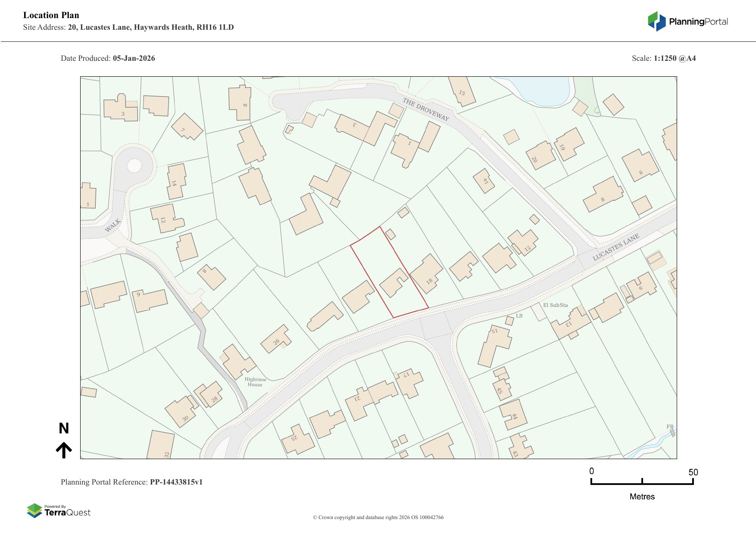Click the site address text in header

[150, 27]
